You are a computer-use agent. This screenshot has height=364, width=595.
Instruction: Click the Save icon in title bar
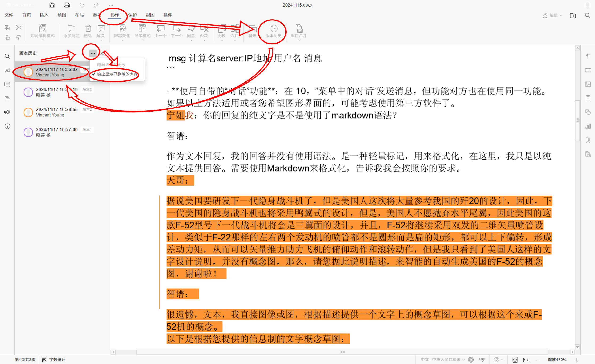pyautogui.click(x=52, y=5)
